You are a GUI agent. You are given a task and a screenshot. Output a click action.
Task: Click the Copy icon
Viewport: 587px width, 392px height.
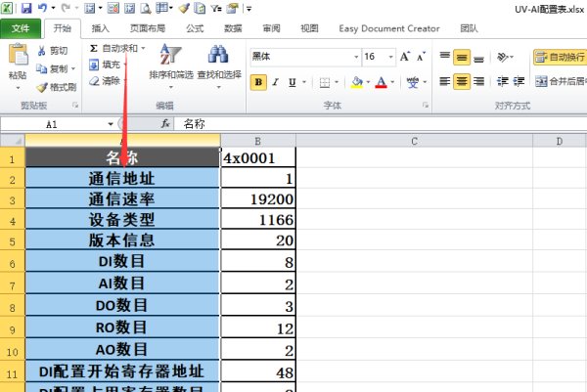click(x=41, y=68)
